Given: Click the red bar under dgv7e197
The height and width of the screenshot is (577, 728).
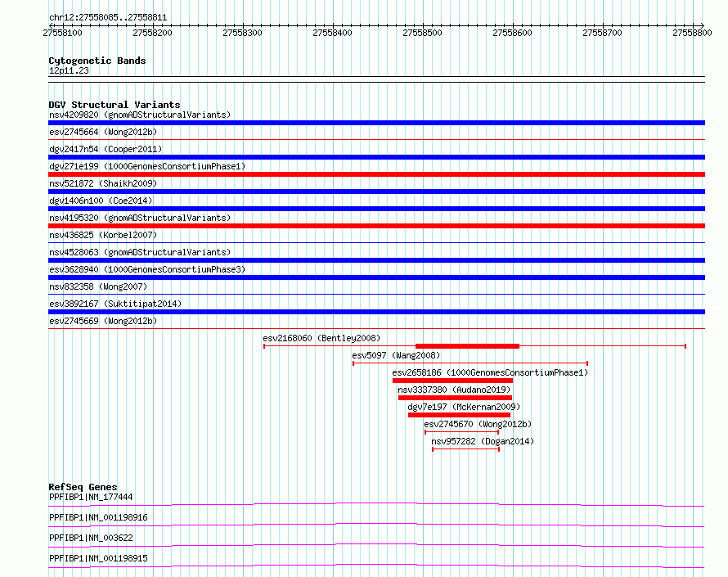Looking at the screenshot, I should point(459,415).
